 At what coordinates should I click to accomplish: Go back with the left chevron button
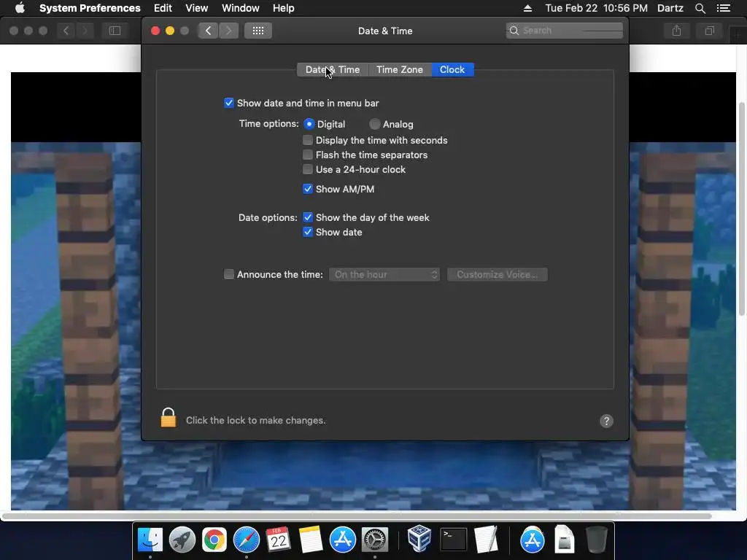(x=208, y=31)
